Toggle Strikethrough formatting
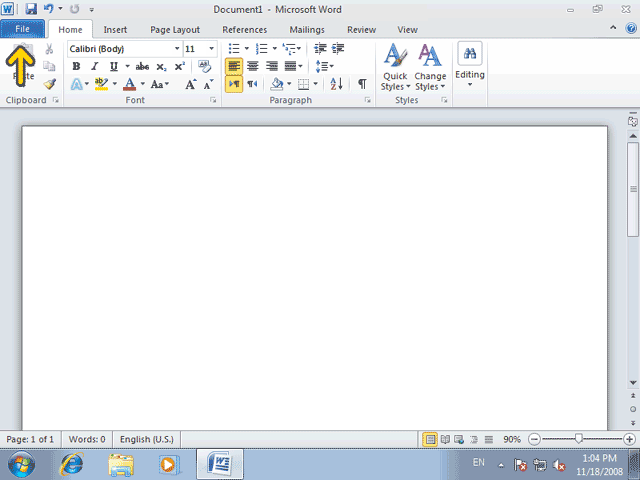This screenshot has height=480, width=640. point(142,67)
